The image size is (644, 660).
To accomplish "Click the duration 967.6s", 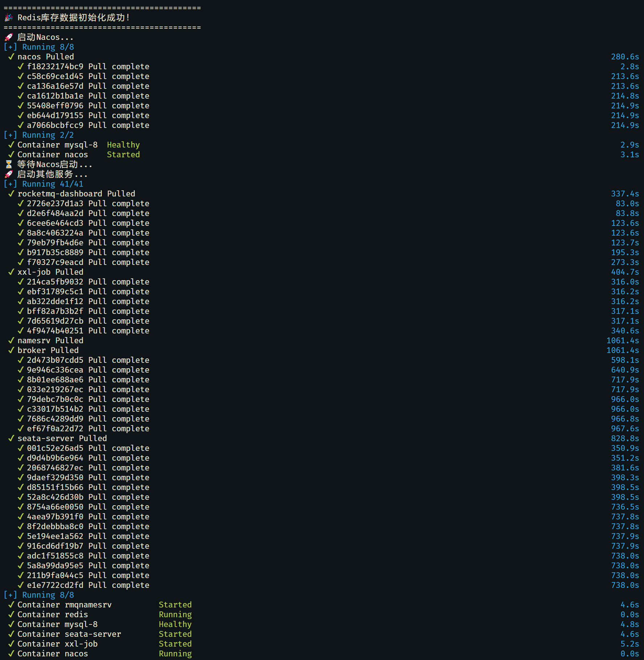I will click(625, 428).
